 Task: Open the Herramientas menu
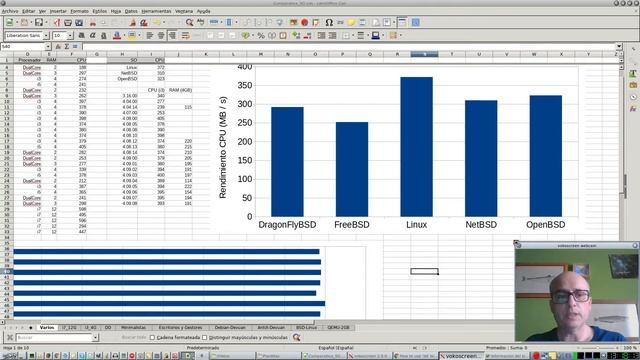point(156,11)
